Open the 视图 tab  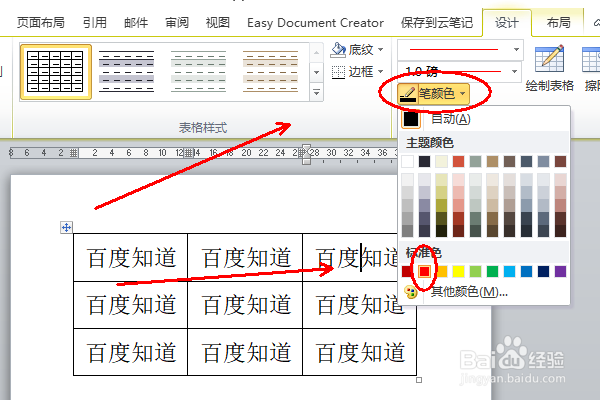[218, 23]
